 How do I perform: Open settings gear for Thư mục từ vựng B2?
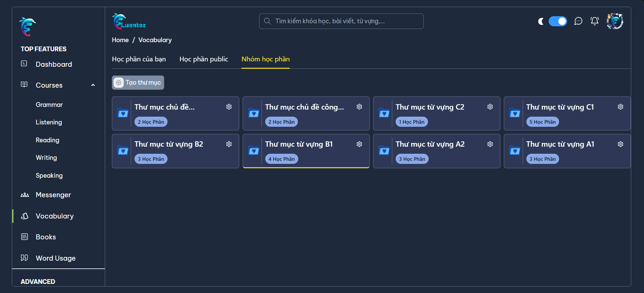[229, 144]
